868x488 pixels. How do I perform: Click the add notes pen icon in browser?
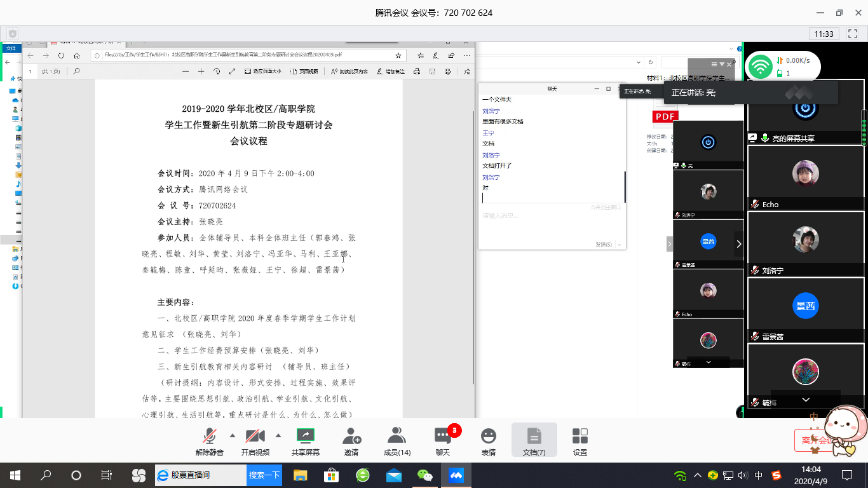coord(435,55)
